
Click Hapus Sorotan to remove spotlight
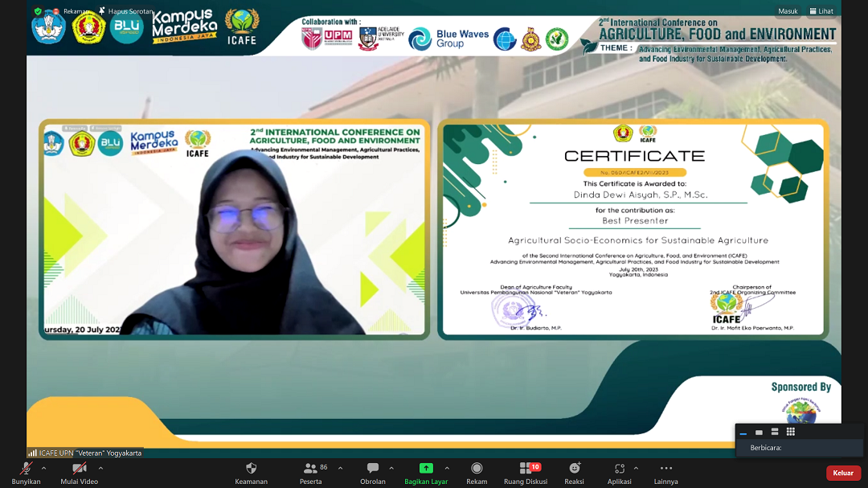tap(125, 11)
